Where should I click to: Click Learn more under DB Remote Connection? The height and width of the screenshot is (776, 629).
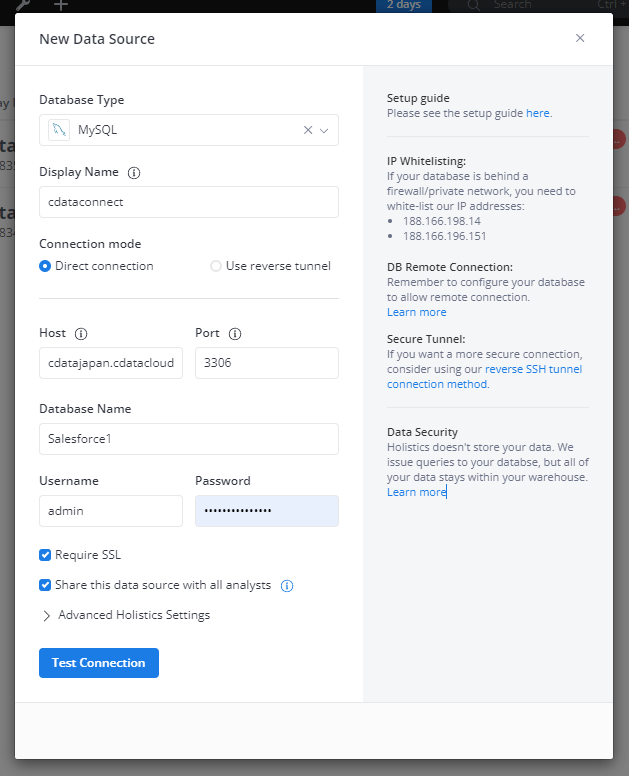tap(416, 312)
